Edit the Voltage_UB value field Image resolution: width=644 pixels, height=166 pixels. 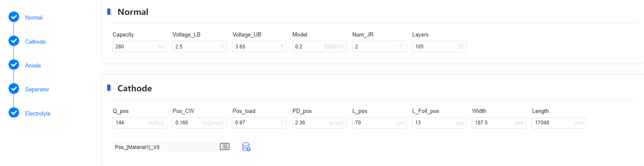point(259,47)
